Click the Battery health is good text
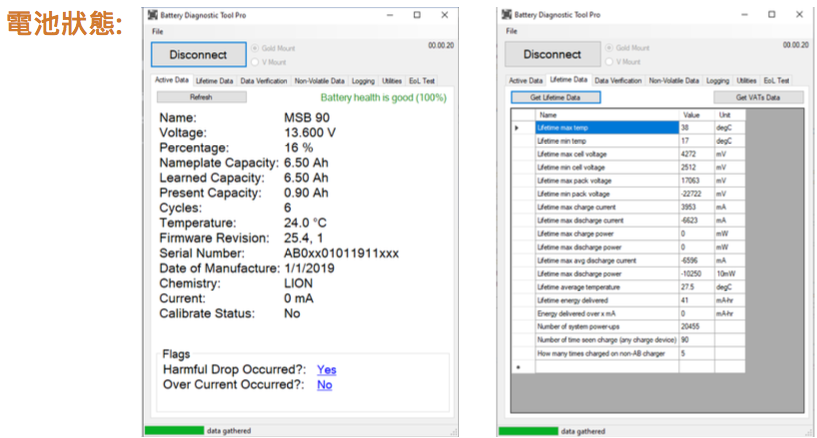Image resolution: width=817 pixels, height=438 pixels. coord(383,97)
